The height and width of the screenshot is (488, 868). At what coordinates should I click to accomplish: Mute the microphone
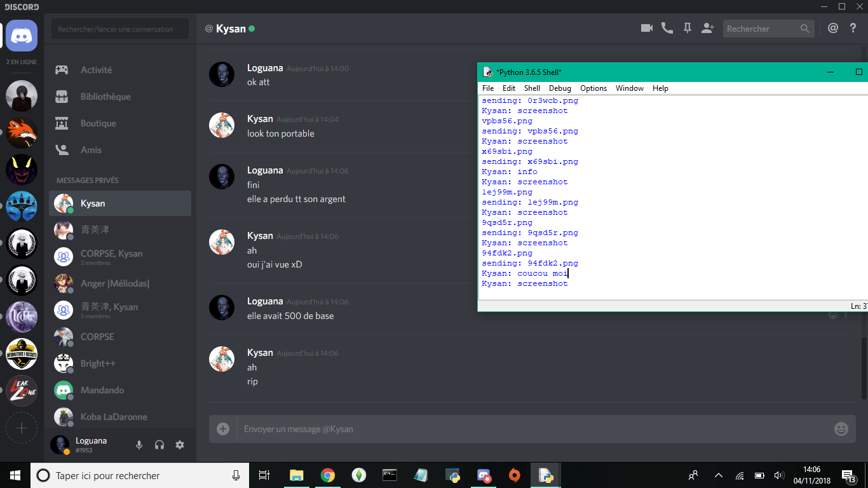coord(139,445)
